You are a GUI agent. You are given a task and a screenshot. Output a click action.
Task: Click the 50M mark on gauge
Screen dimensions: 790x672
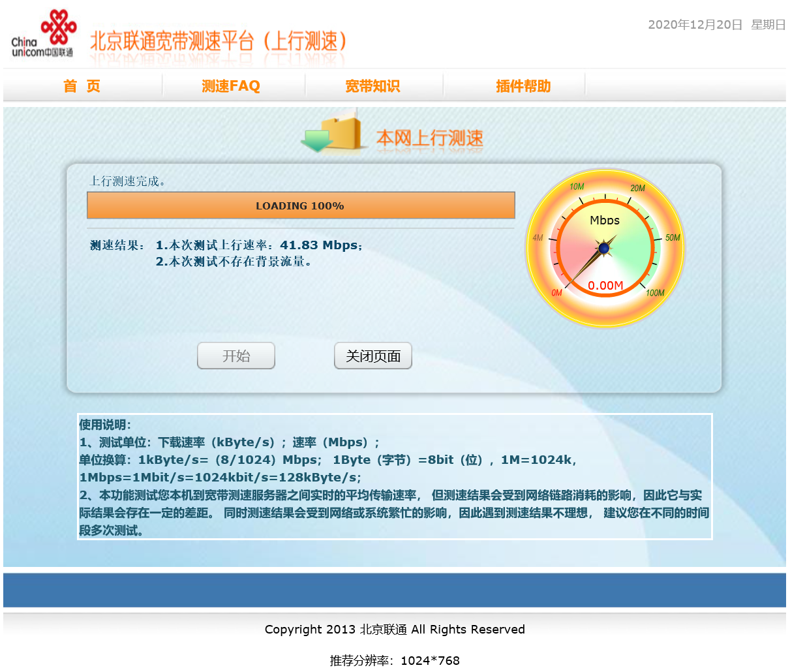click(673, 237)
